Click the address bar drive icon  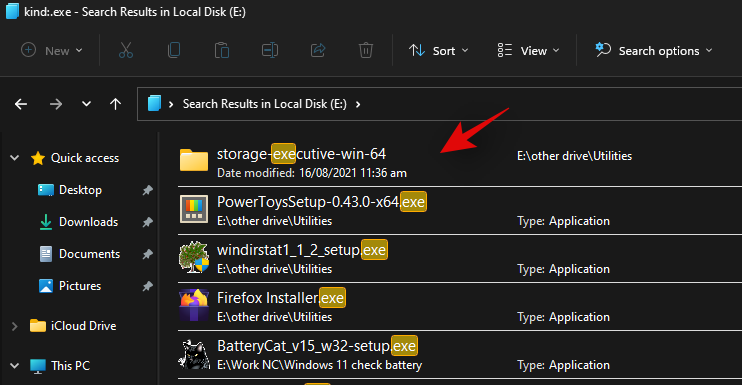tap(154, 103)
